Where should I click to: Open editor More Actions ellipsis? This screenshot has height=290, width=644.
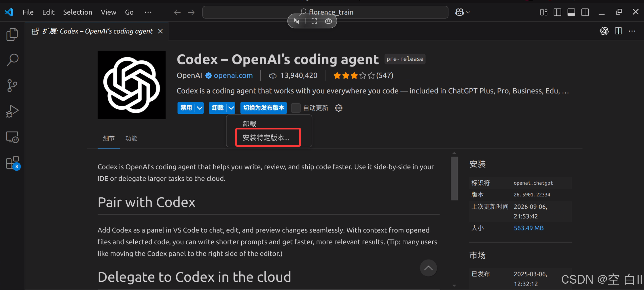(x=632, y=31)
